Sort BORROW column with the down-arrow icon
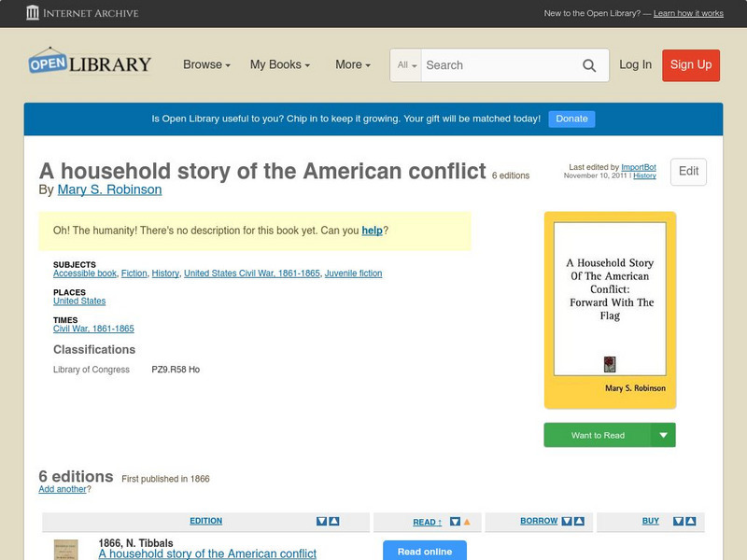 (566, 522)
